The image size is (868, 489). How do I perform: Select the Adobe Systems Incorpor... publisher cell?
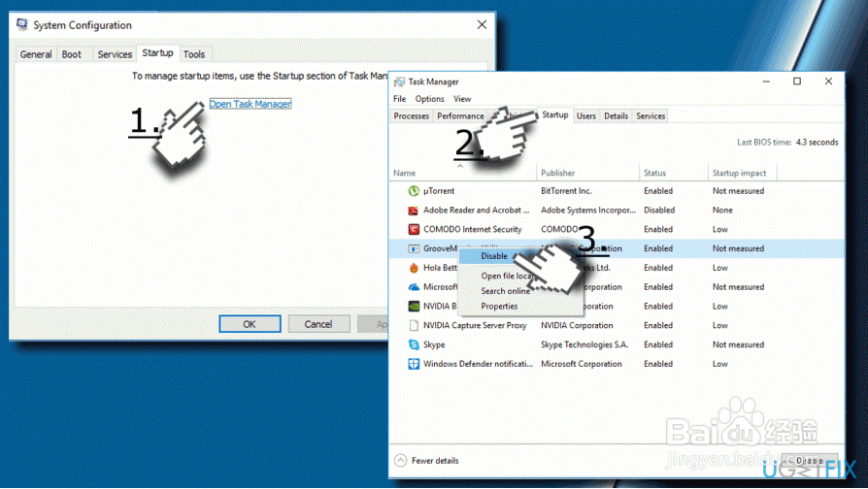(588, 211)
